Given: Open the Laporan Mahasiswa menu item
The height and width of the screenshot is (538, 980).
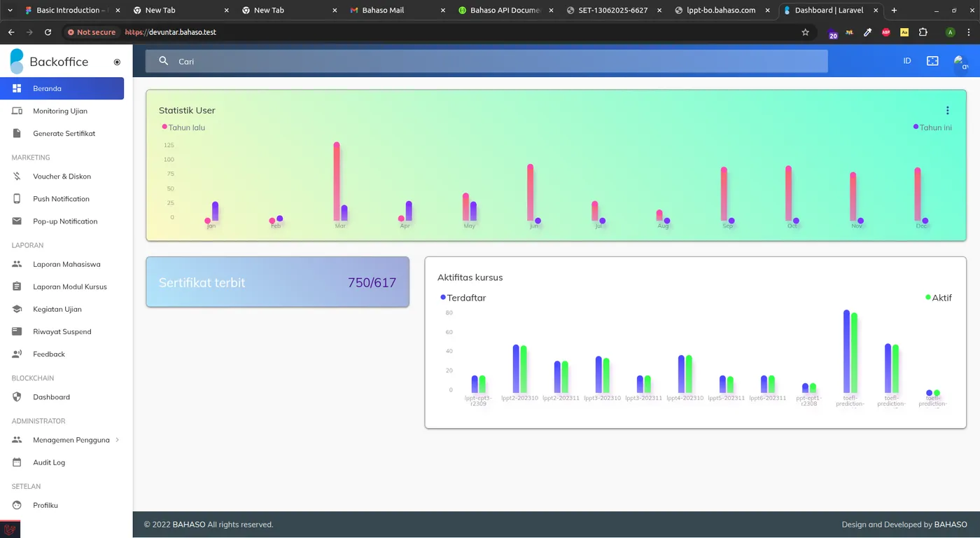Looking at the screenshot, I should tap(66, 265).
